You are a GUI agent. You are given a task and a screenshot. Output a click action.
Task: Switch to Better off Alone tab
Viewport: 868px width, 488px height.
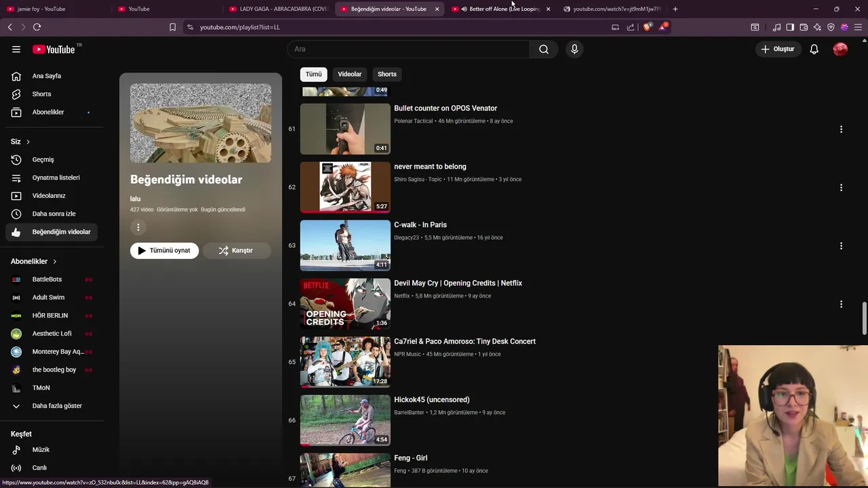click(x=499, y=9)
